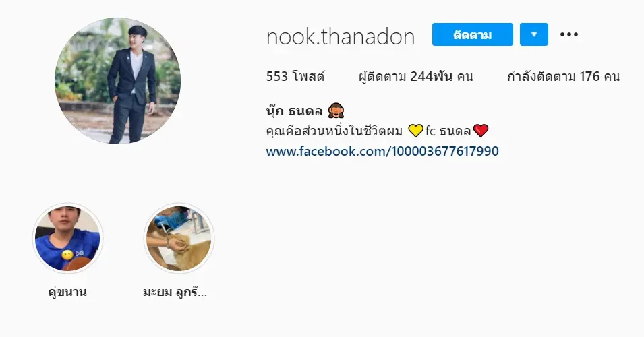The image size is (644, 337).
Task: Click the fc ธนดล text in bio
Action: (x=448, y=131)
